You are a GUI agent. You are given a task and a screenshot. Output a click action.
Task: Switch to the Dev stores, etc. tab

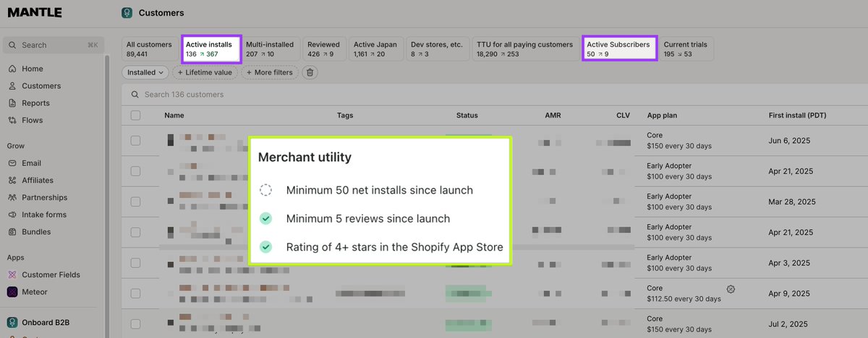(436, 48)
